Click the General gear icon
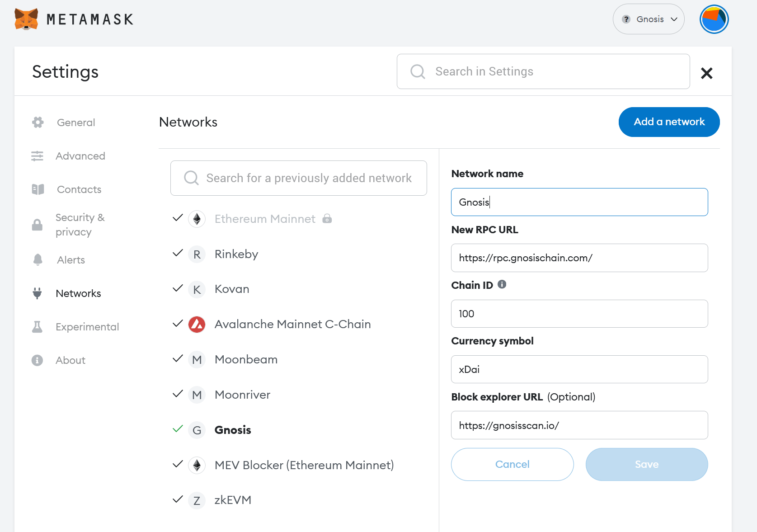Image resolution: width=757 pixels, height=532 pixels. click(38, 122)
